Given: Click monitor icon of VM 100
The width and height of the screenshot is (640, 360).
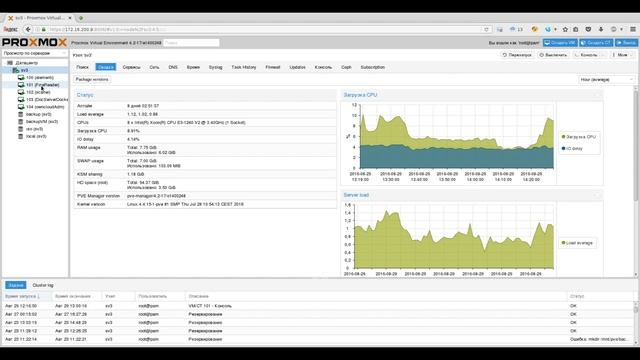Looking at the screenshot, I should 21,78.
